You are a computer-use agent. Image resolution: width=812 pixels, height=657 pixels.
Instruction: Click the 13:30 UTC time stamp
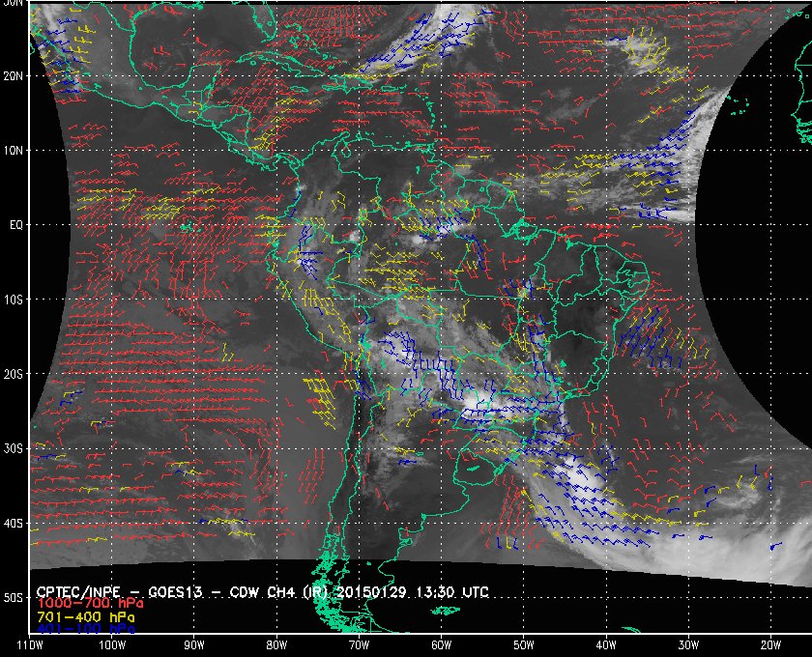[x=452, y=592]
